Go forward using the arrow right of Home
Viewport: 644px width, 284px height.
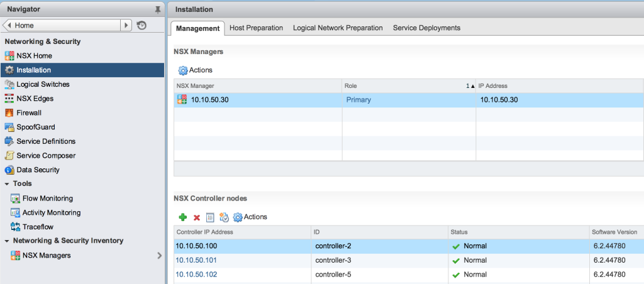(126, 25)
